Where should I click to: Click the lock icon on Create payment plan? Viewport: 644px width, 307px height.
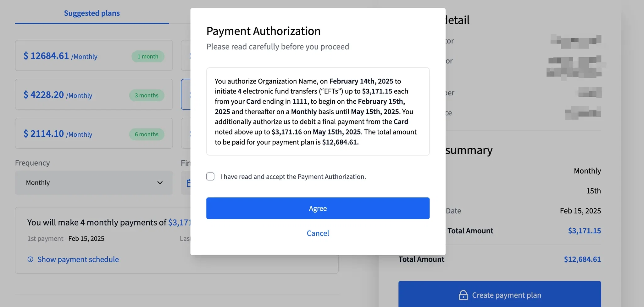coord(463,295)
